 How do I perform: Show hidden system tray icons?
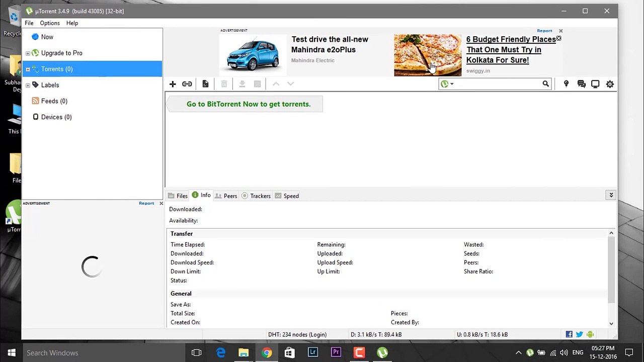(518, 353)
